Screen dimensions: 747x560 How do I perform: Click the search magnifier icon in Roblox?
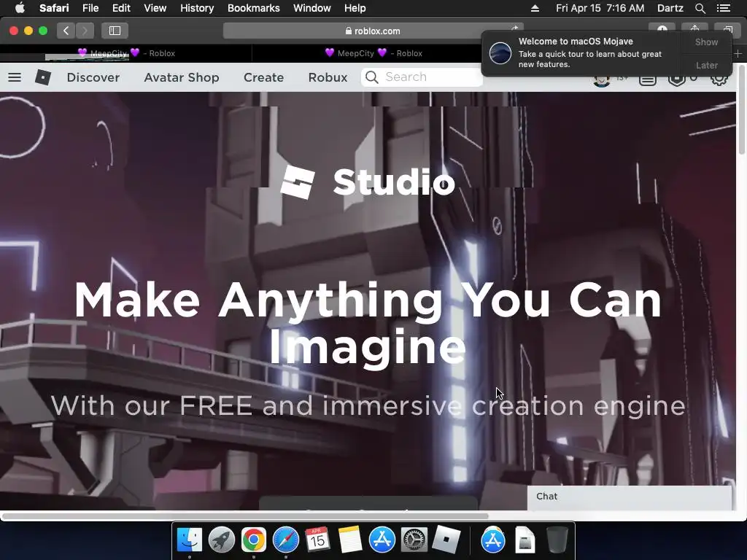click(371, 77)
